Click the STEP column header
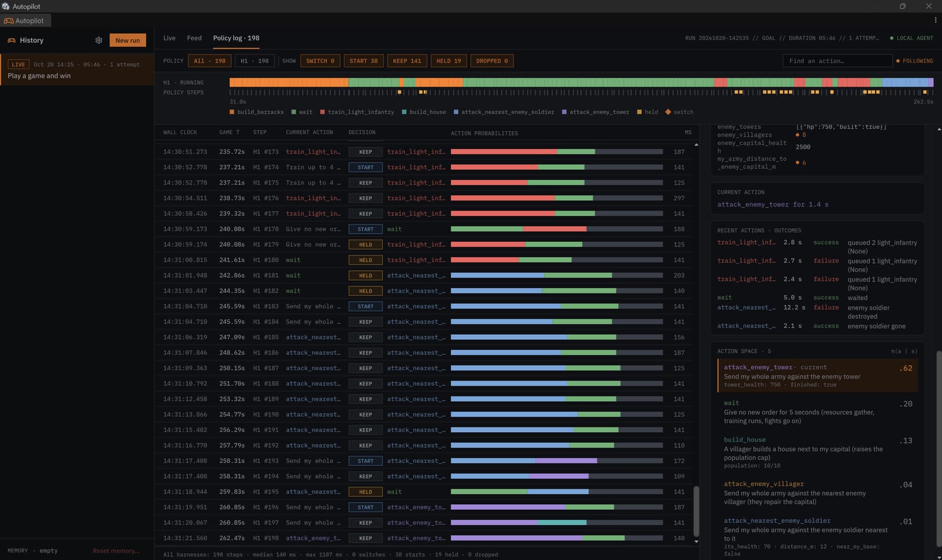This screenshot has height=560, width=942. [260, 132]
